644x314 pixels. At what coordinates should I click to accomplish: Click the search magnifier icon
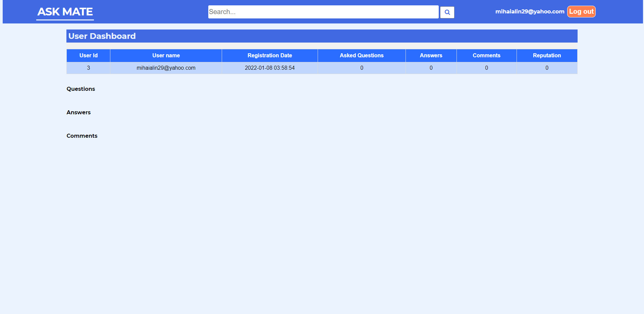click(447, 12)
